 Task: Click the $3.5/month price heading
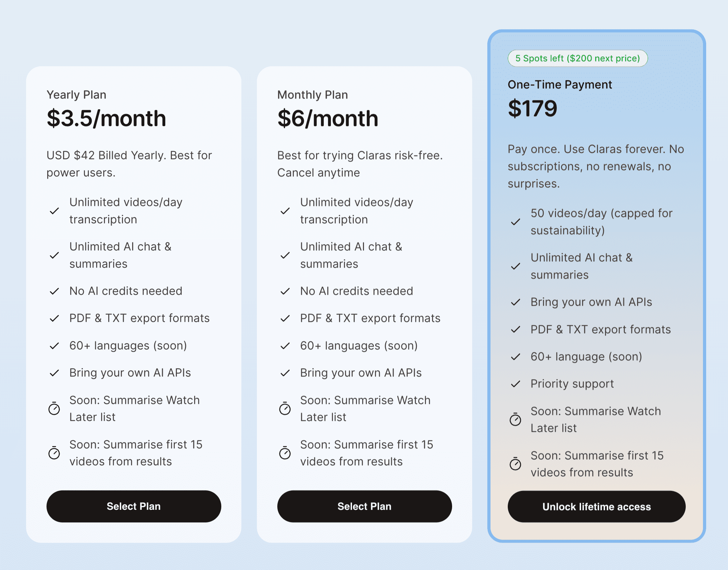[x=106, y=118]
